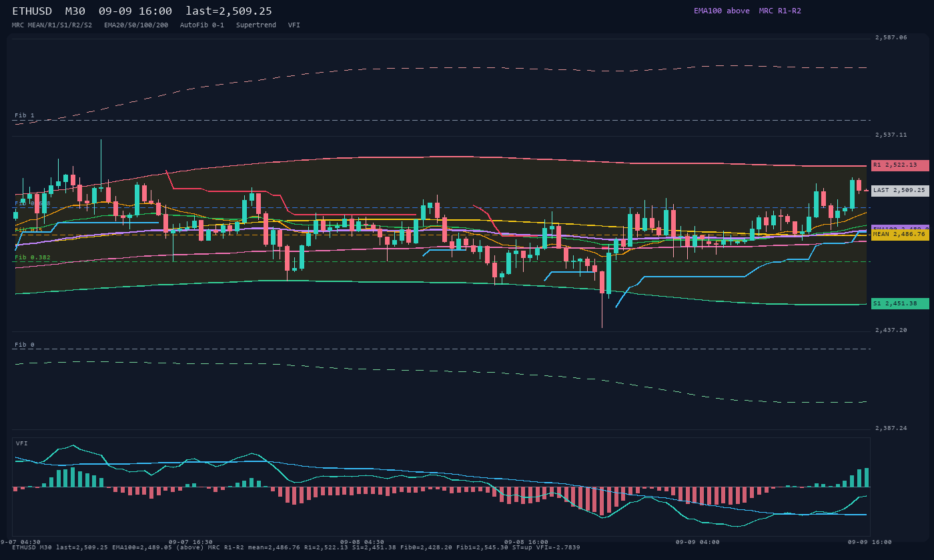This screenshot has height=560, width=934.
Task: Click the red R1 2,522.13 price tag
Action: 900,165
